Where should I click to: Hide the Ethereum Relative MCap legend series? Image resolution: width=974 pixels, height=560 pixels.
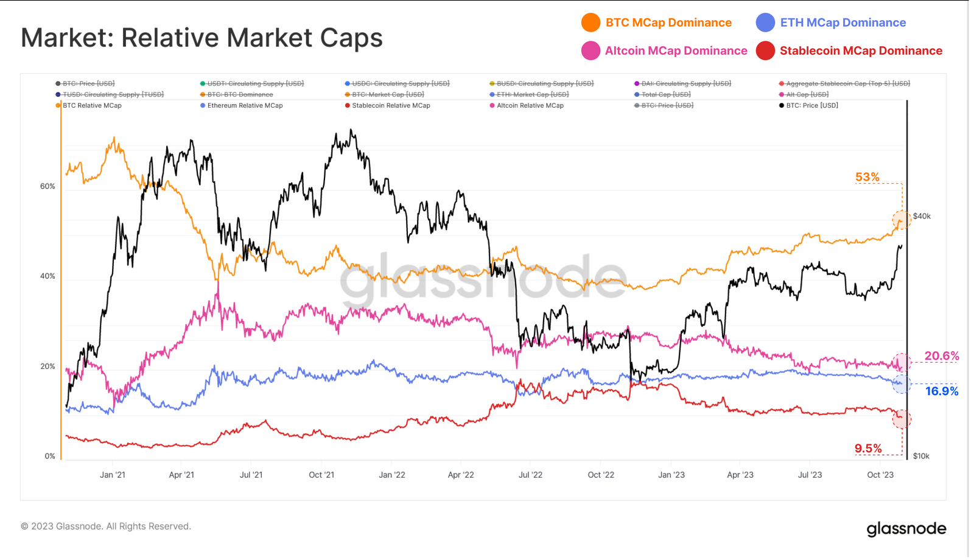click(245, 105)
